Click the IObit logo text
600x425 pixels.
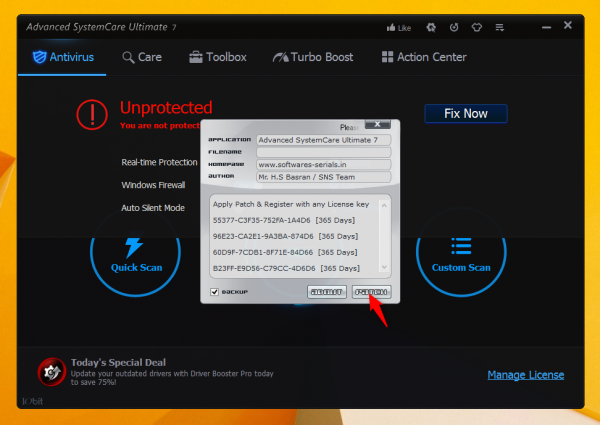[x=33, y=401]
